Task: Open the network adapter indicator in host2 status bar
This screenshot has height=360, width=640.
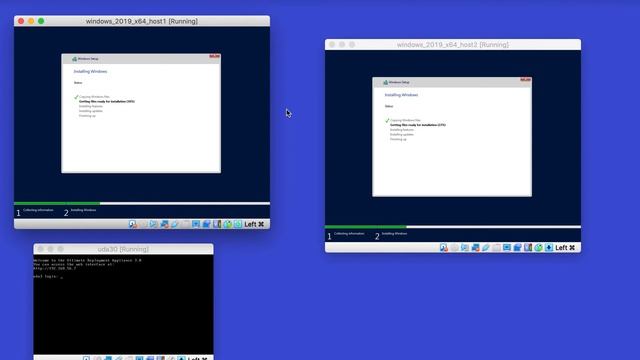Action: (475, 248)
